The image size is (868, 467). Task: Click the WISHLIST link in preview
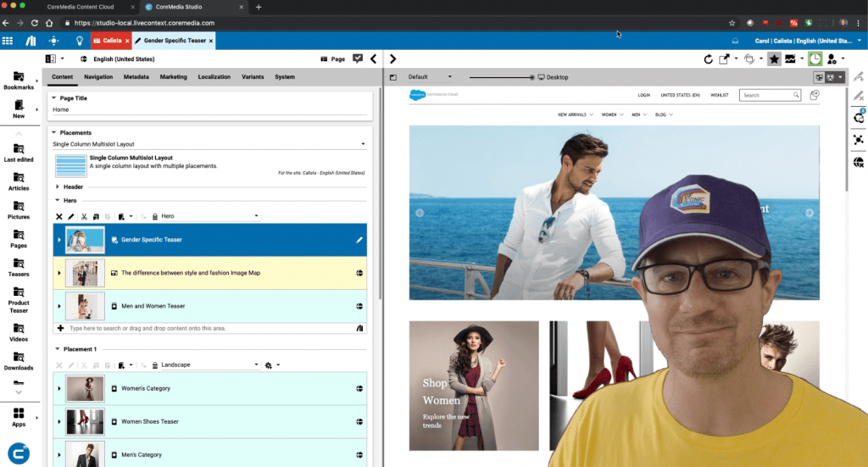click(x=720, y=95)
